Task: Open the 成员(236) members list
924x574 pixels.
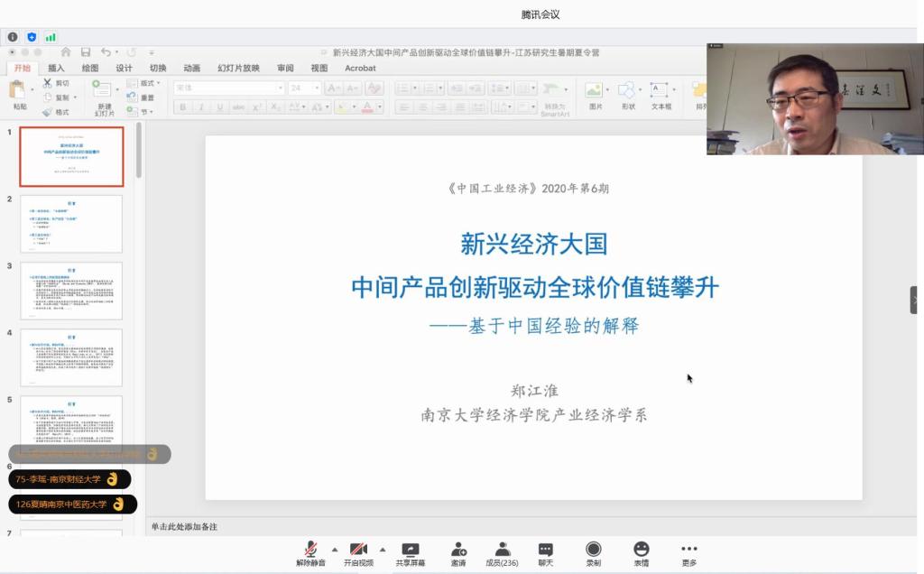Action: click(x=502, y=550)
